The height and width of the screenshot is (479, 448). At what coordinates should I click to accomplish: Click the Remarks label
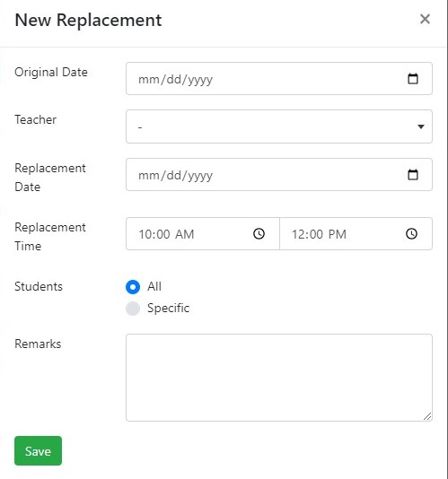pos(38,344)
